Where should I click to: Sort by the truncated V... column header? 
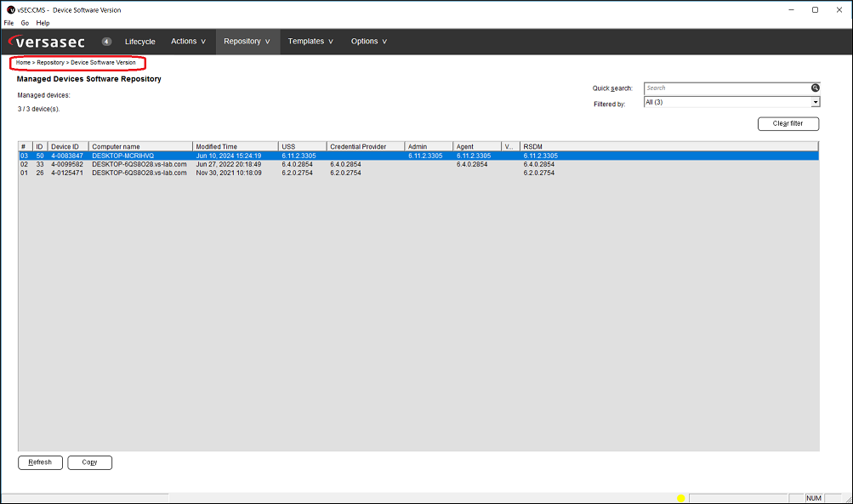point(510,147)
